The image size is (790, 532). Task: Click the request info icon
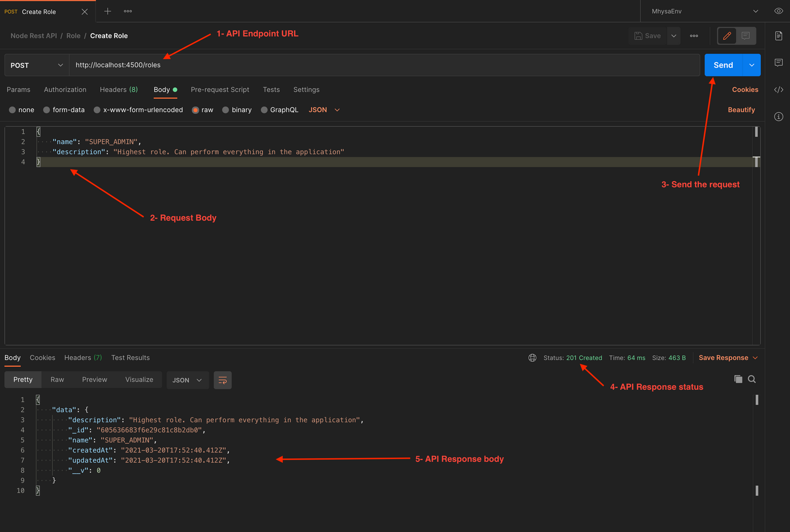click(779, 117)
